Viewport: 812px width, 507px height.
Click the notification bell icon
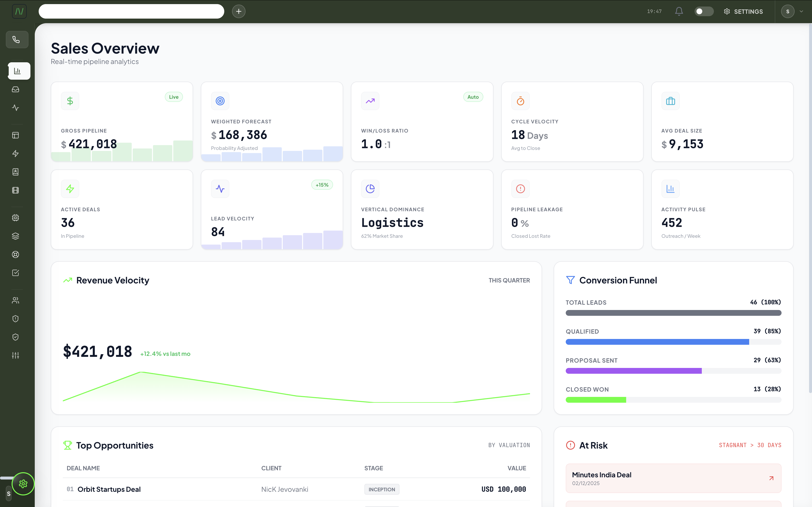[x=679, y=11]
